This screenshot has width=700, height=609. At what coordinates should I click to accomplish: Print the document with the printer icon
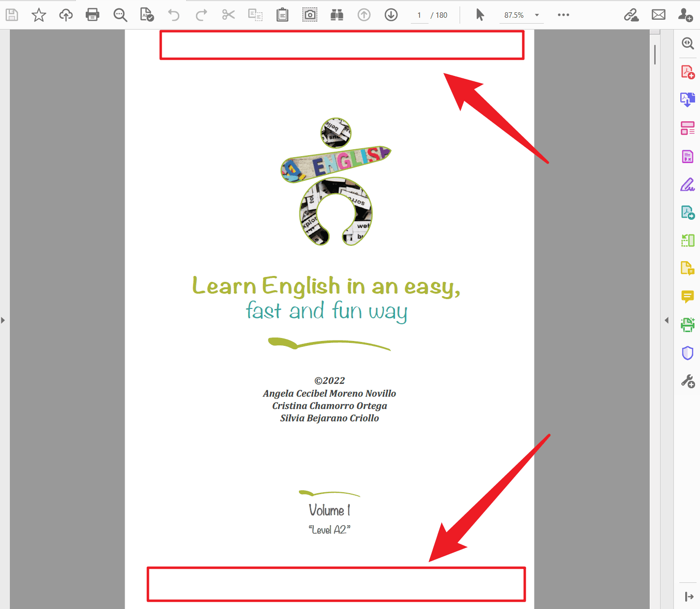(x=93, y=15)
